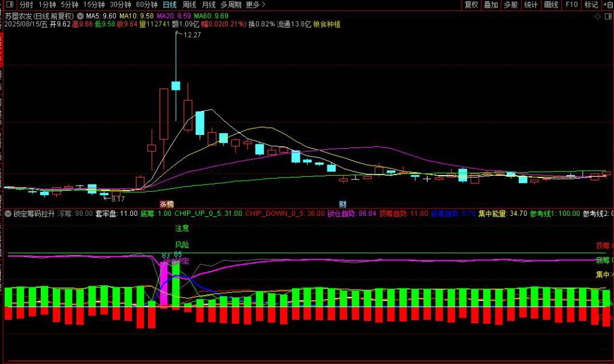614x364 pixels.
Task: Click the 涨精 marker below the chart
Action: [x=166, y=204]
